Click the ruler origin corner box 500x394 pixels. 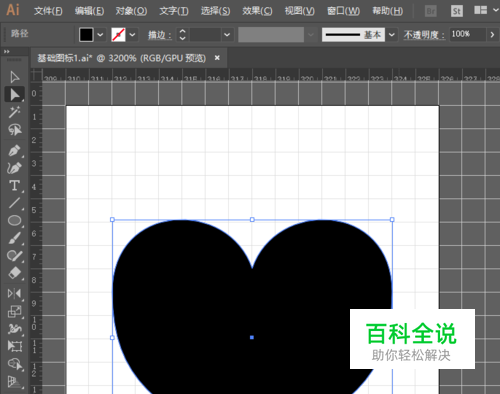(36, 75)
